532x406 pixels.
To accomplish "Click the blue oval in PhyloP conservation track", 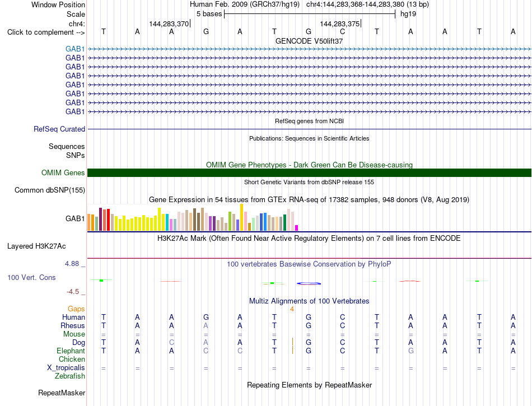I will point(309,283).
